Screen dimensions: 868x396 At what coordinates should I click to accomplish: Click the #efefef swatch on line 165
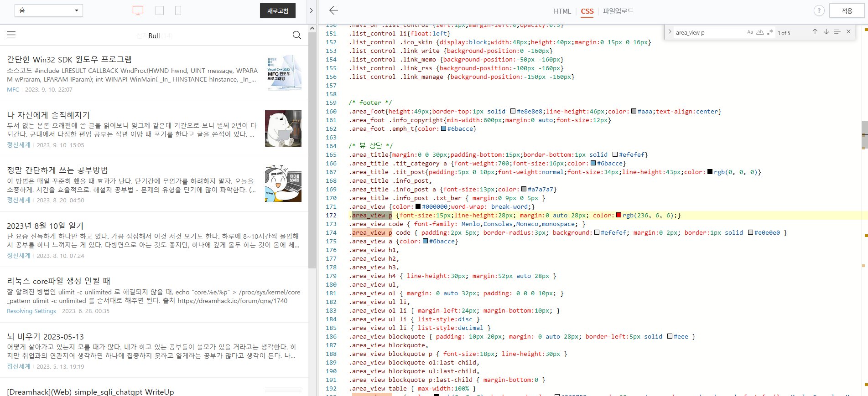[x=615, y=154]
